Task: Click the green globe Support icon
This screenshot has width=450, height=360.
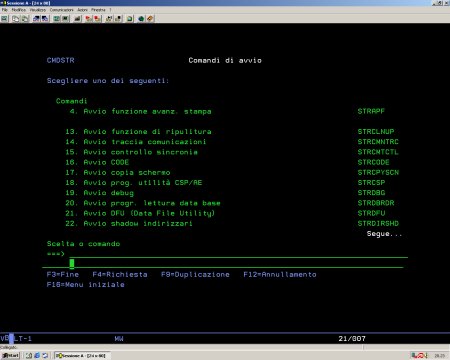Action: coord(141,19)
